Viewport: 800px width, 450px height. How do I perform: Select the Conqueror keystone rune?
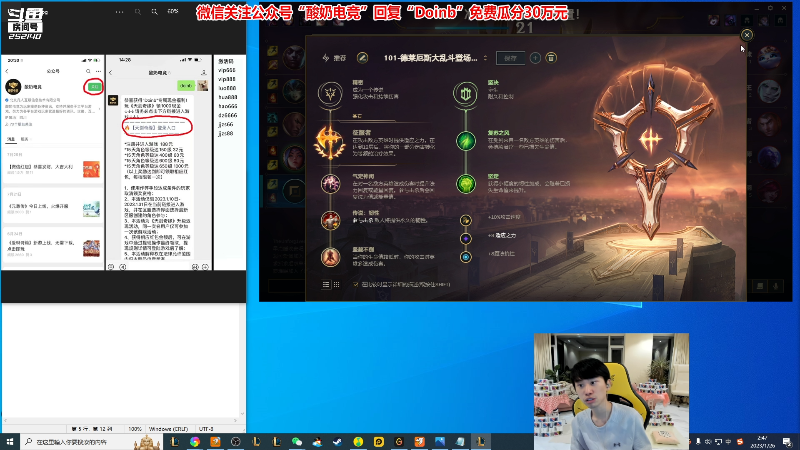[x=330, y=143]
